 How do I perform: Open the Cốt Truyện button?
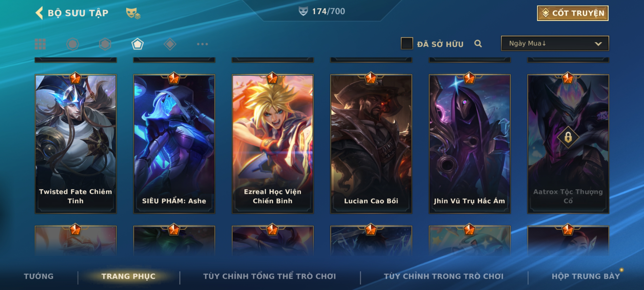(573, 13)
